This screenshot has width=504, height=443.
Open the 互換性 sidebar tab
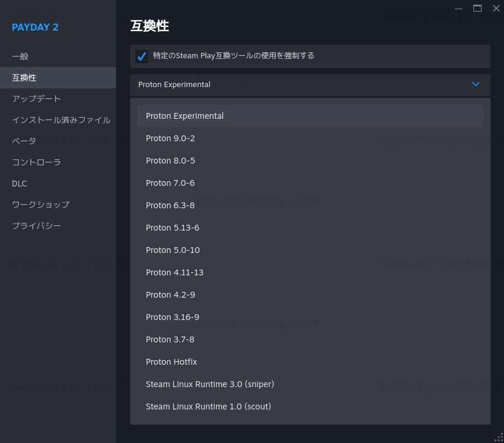click(x=58, y=78)
